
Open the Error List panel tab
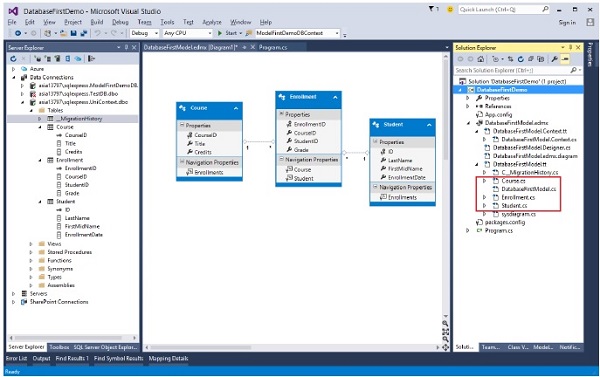(16, 359)
